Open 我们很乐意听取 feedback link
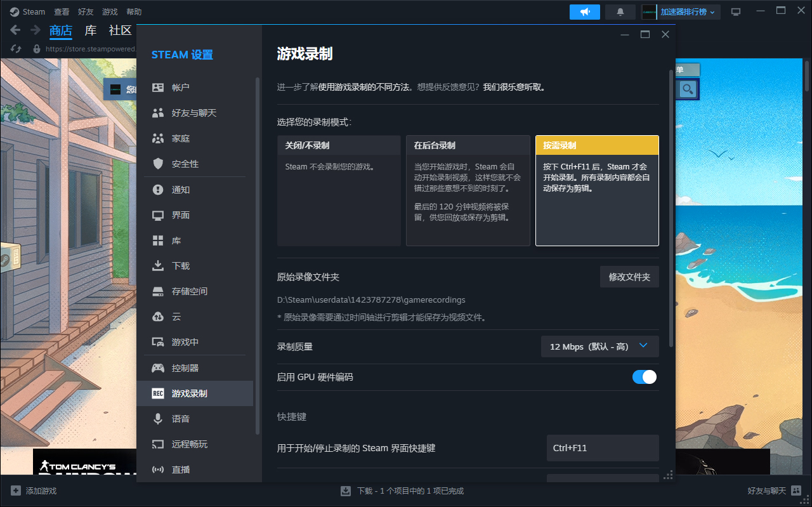 [x=513, y=88]
